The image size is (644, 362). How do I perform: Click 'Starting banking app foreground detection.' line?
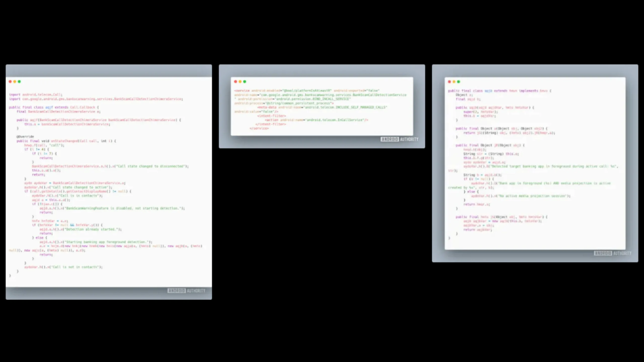coord(96,242)
